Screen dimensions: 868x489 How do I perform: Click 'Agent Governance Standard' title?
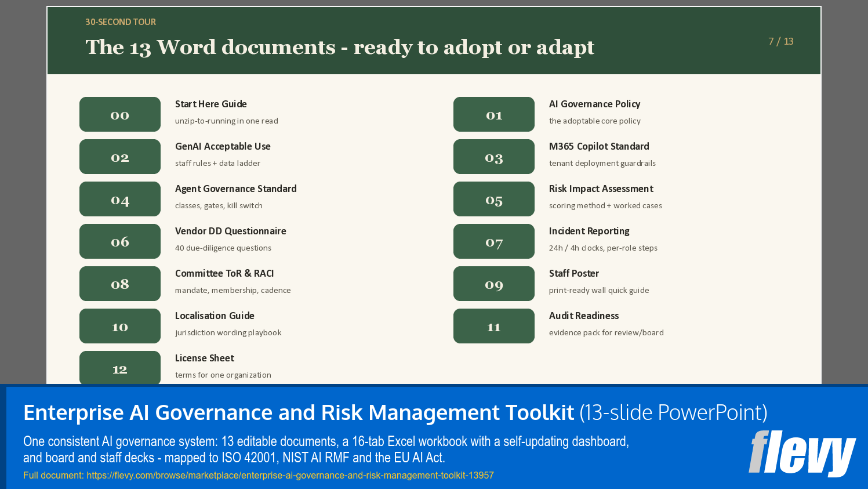coord(236,189)
